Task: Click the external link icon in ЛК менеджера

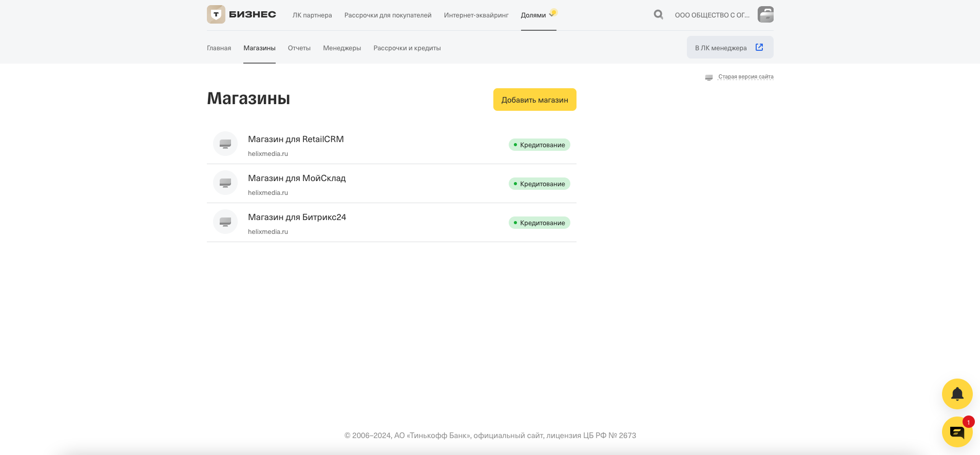Action: [759, 47]
